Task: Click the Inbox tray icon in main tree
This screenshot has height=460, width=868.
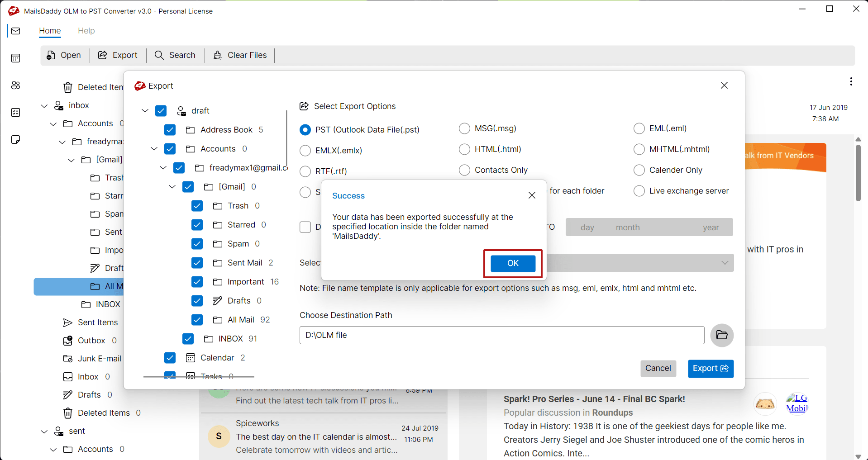Action: 68,377
